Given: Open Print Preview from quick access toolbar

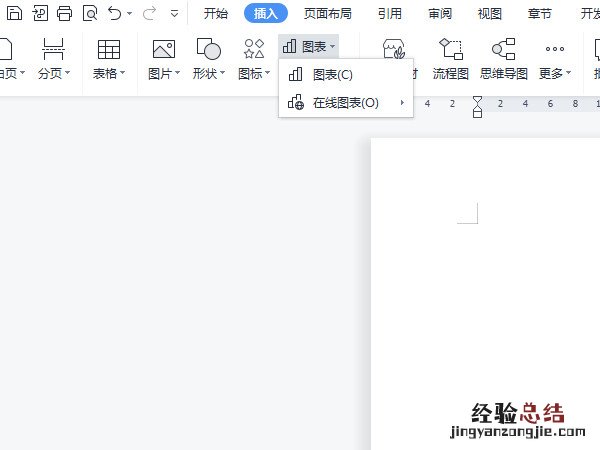Looking at the screenshot, I should pyautogui.click(x=90, y=13).
